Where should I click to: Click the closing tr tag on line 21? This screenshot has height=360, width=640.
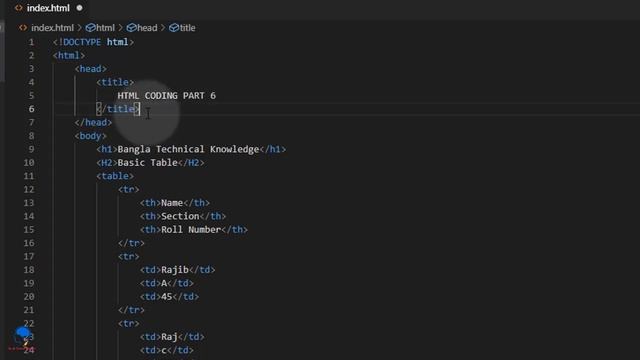(131, 310)
